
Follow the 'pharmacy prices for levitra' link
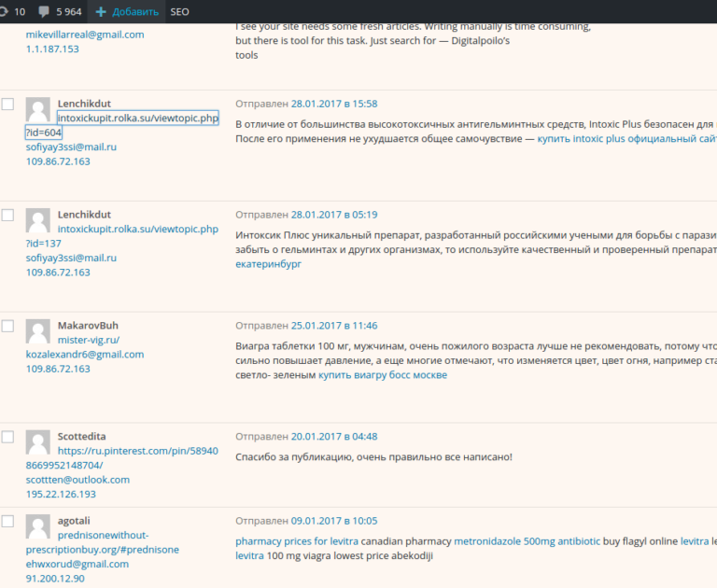pos(297,541)
